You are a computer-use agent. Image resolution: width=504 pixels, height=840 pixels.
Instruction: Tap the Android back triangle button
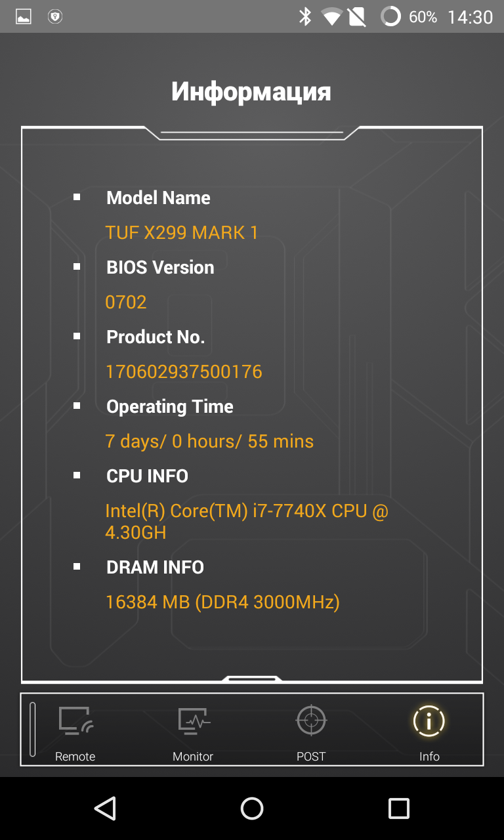(106, 808)
